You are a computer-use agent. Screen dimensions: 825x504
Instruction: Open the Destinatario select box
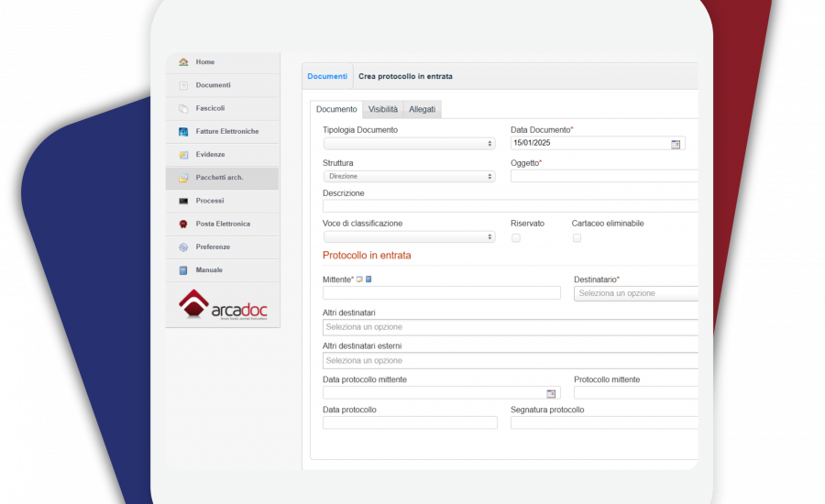(x=635, y=293)
